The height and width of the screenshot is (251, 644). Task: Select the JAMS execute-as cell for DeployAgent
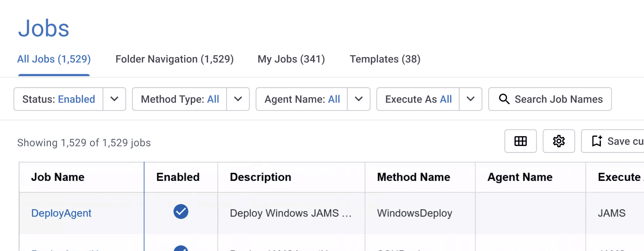click(615, 213)
